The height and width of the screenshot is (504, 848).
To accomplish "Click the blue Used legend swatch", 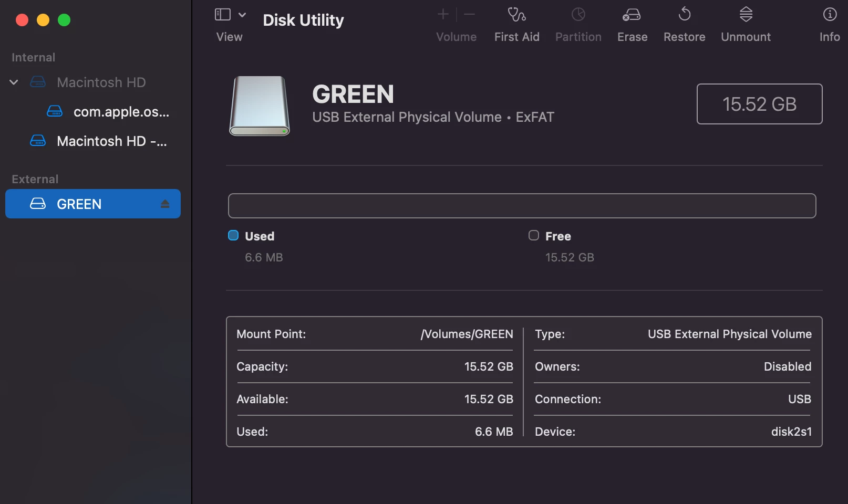I will pyautogui.click(x=233, y=235).
